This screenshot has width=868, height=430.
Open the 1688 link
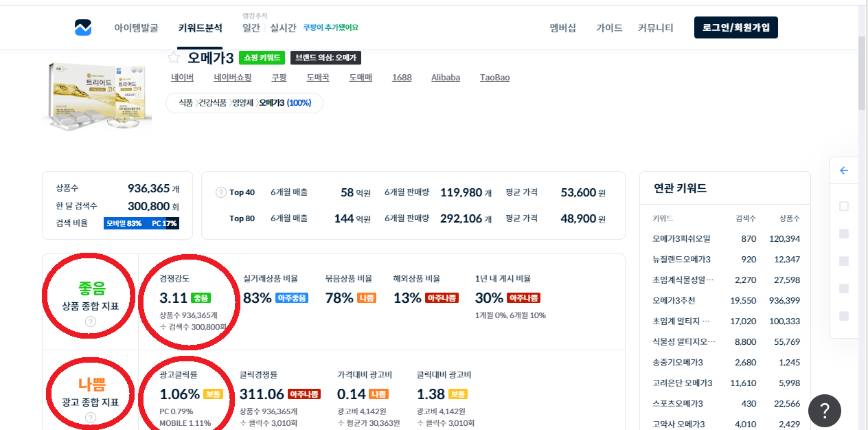pos(402,78)
